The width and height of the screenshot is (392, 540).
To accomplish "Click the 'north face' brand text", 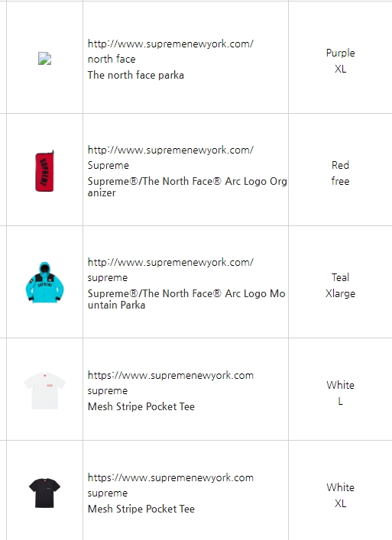I will [x=112, y=60].
